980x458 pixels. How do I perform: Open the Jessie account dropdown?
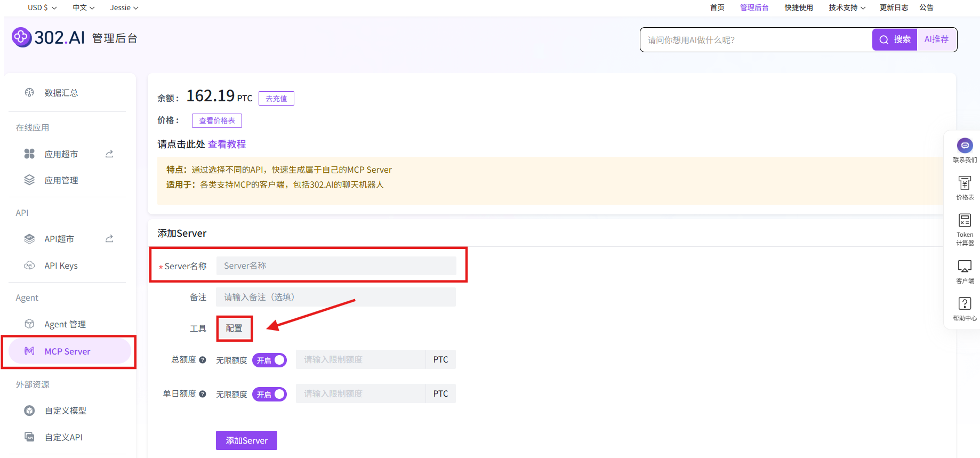(124, 7)
